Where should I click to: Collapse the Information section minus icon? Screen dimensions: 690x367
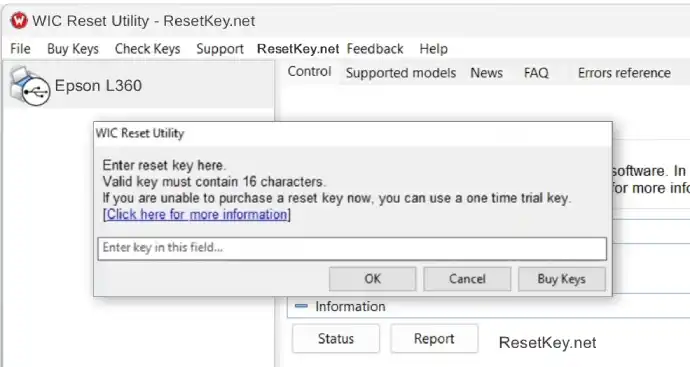pyautogui.click(x=301, y=306)
